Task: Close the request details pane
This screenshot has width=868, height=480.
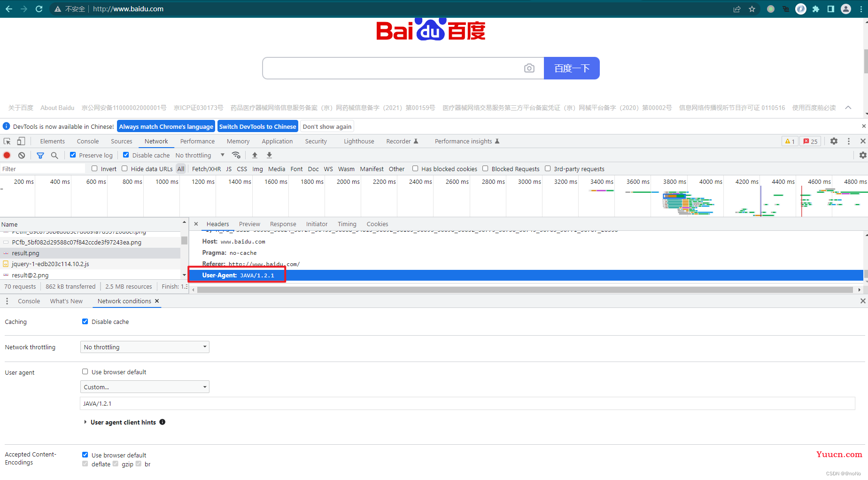Action: click(x=196, y=224)
